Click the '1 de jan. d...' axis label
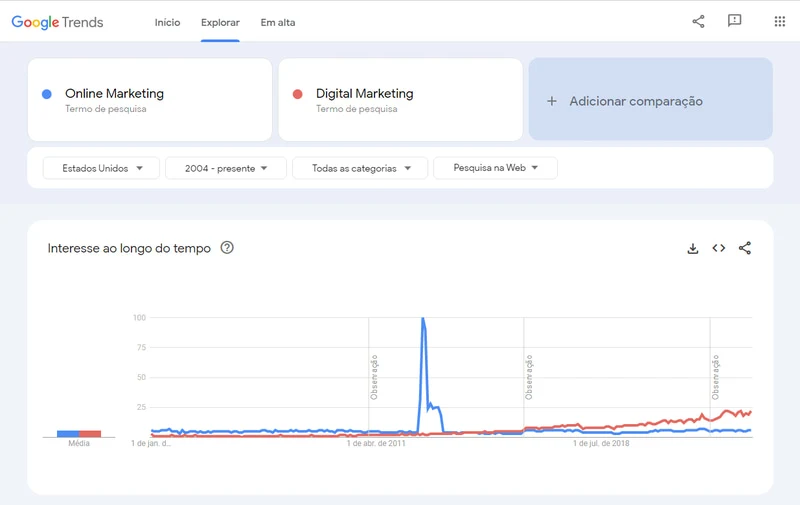800x505 pixels. point(151,443)
